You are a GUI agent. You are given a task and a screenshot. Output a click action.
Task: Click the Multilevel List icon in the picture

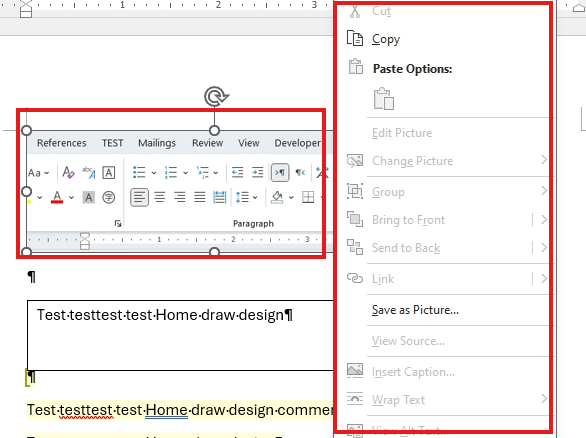203,173
